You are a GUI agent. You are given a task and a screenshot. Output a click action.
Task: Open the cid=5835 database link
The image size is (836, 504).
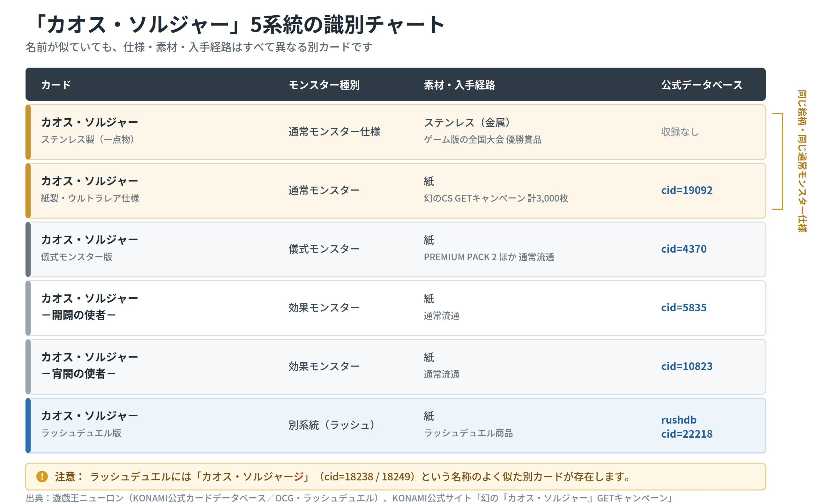[684, 308]
